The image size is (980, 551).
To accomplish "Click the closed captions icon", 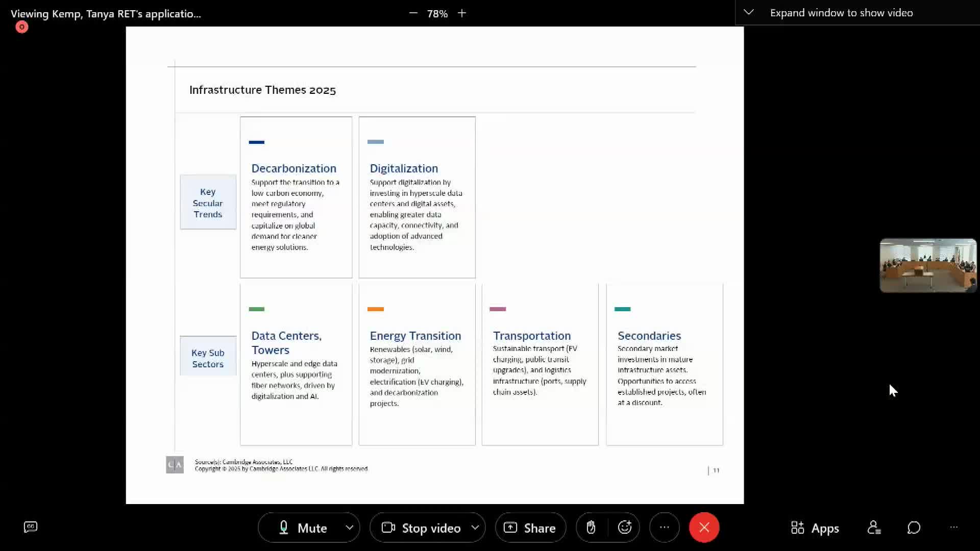I will tap(31, 527).
